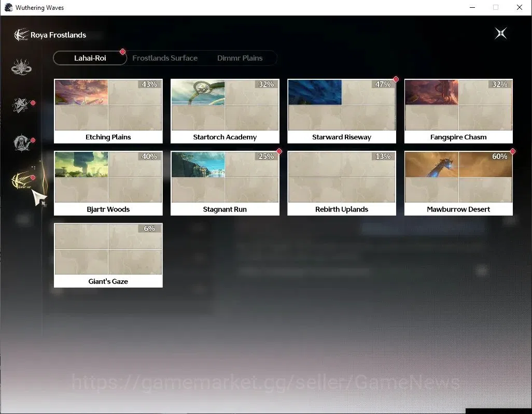
Task: Open the Stagnant Run card
Action: [x=225, y=183]
